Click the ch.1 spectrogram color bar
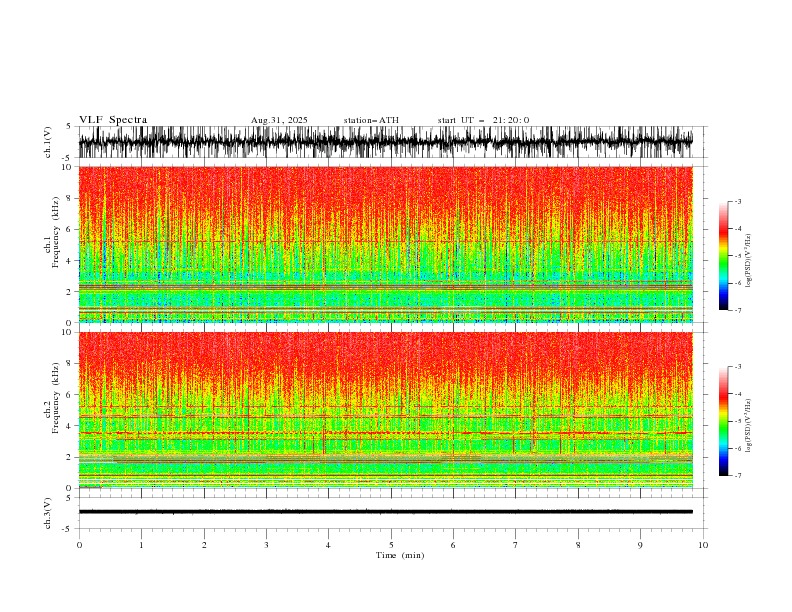Image resolution: width=792 pixels, height=612 pixels. click(723, 256)
